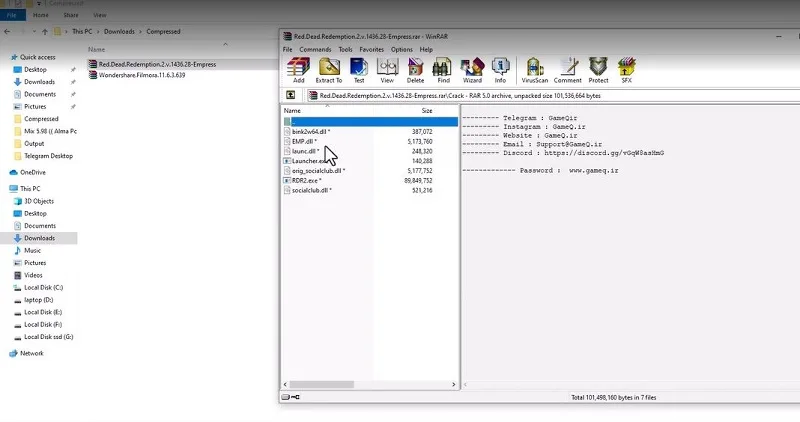Click the Extract To toolbar icon
This screenshot has width=800, height=422.
click(x=329, y=70)
